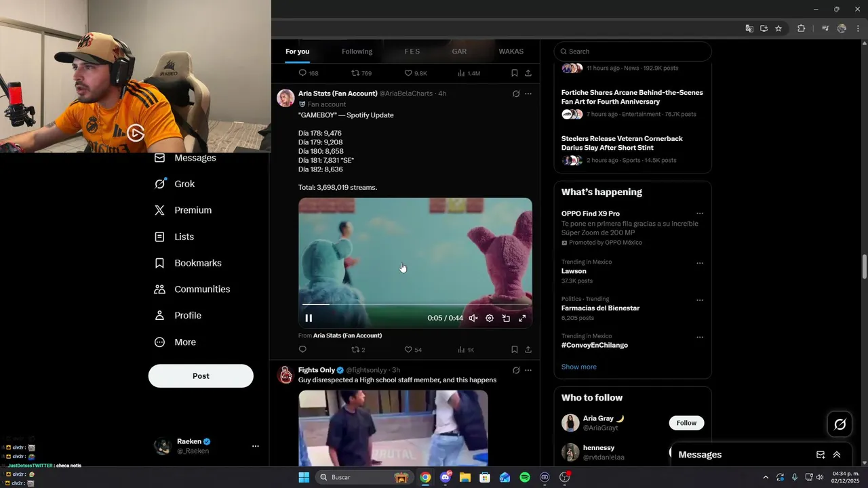This screenshot has width=868, height=488.
Task: Expand the Messages drawer
Action: [837, 455]
